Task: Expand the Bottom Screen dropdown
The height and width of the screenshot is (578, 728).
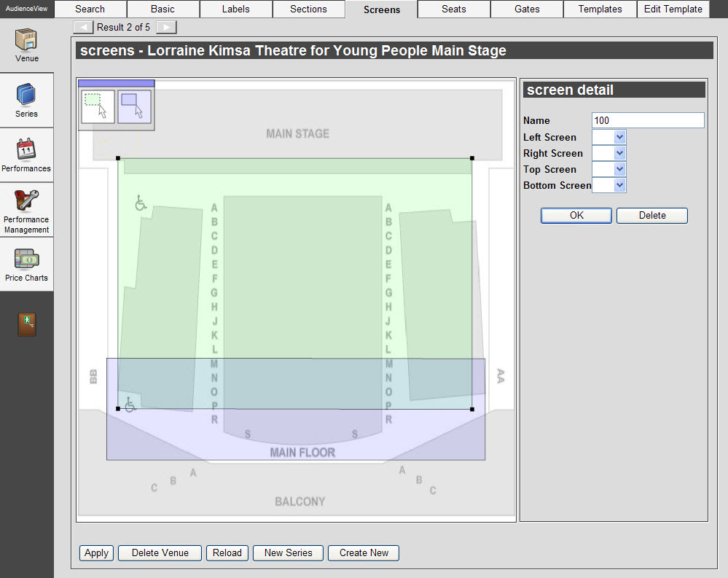Action: [x=620, y=185]
